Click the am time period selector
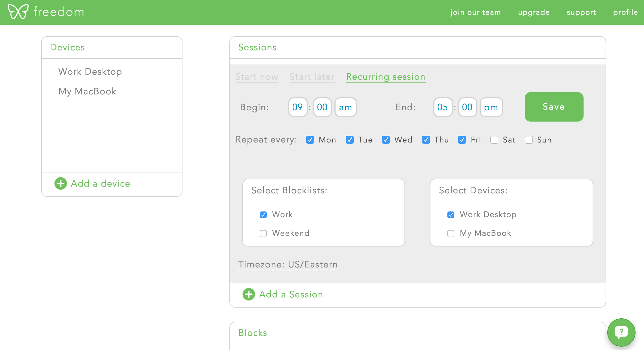 tap(345, 107)
